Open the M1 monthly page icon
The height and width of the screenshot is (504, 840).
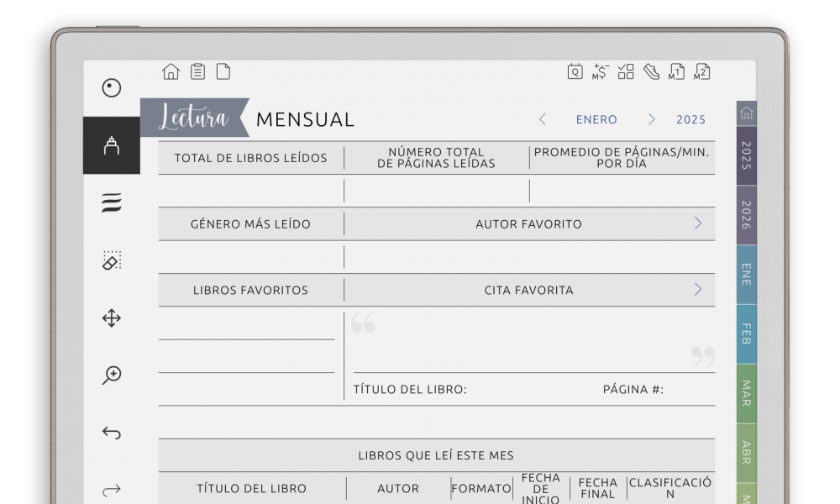pyautogui.click(x=676, y=71)
